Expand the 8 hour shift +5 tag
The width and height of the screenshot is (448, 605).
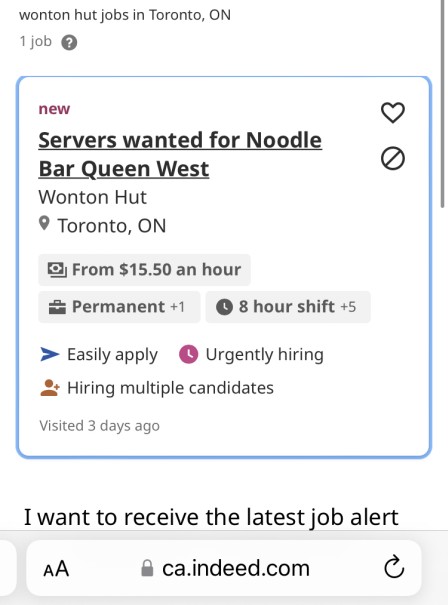[288, 307]
